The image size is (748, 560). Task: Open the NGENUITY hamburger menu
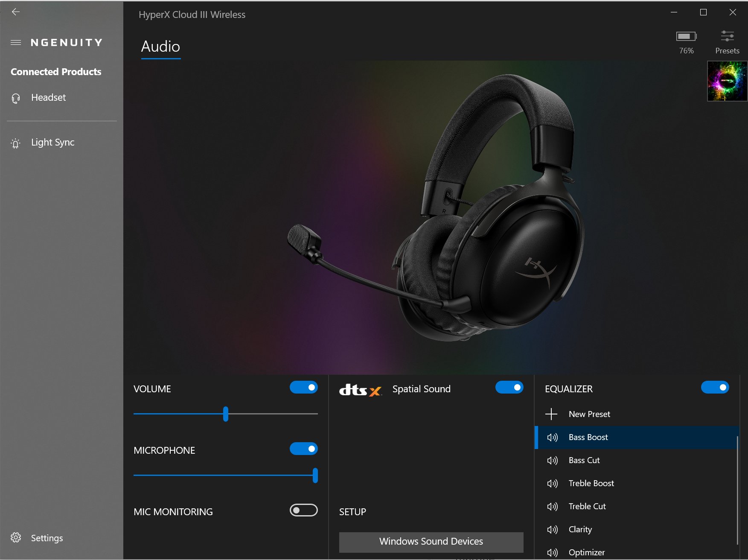[x=16, y=43]
